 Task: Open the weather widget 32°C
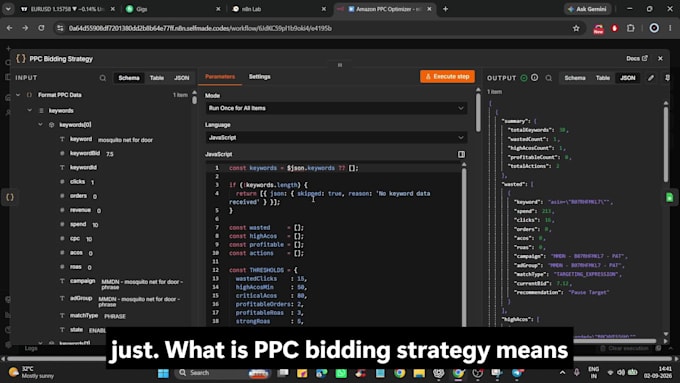point(30,372)
